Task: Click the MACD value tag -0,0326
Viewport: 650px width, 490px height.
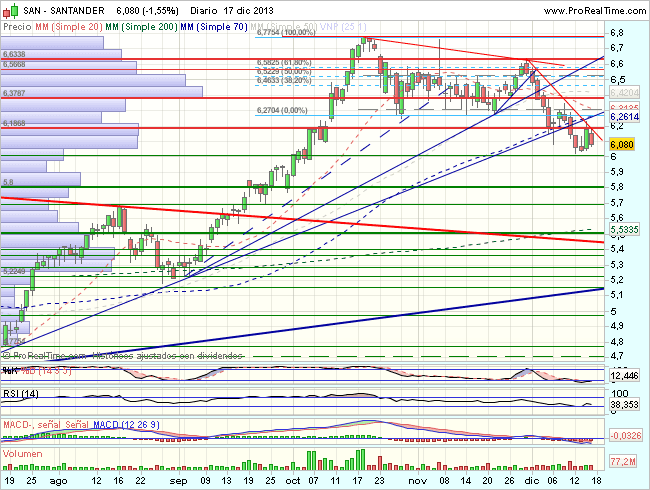Action: pos(626,436)
